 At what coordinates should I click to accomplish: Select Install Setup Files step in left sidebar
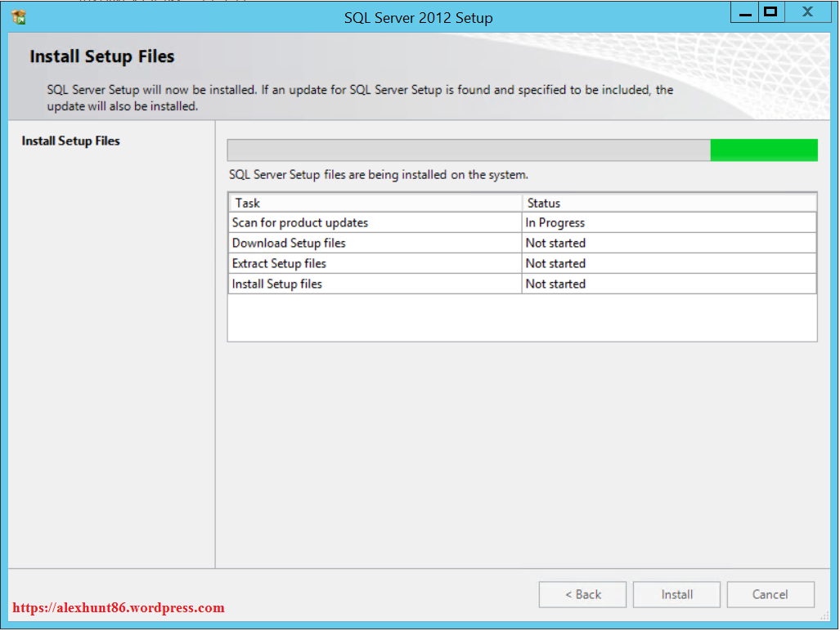[71, 141]
